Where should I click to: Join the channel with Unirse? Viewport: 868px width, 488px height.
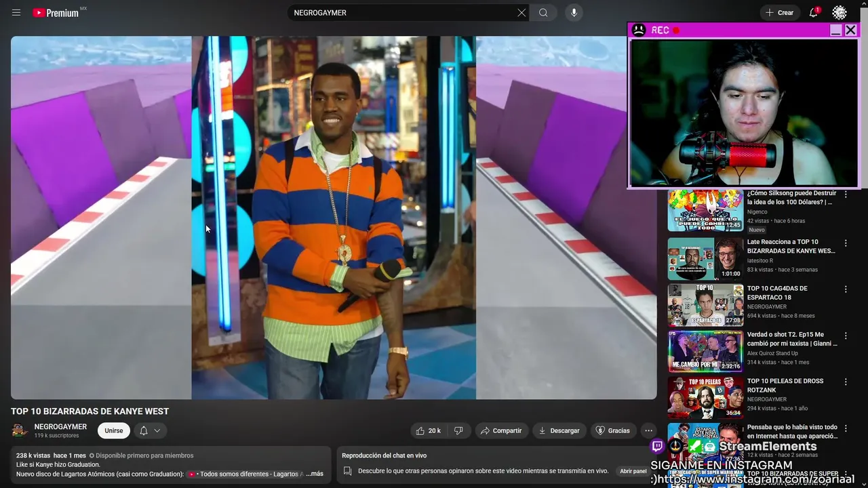click(x=114, y=430)
